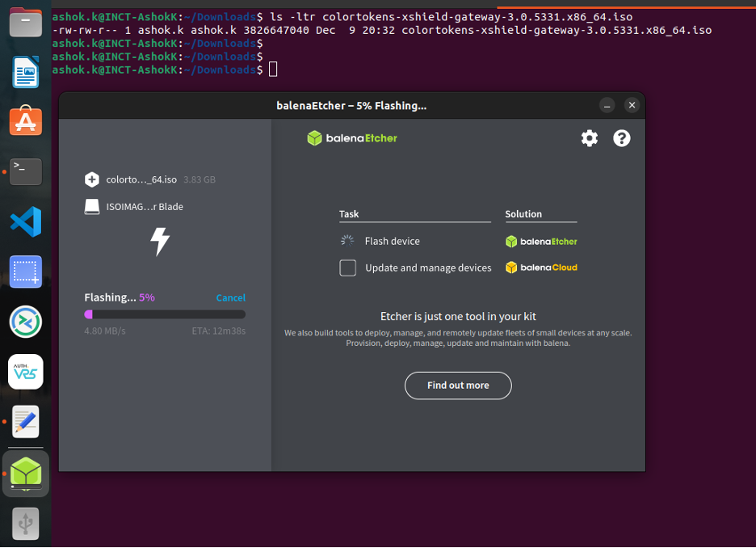Click the balenaEtcher solution link
This screenshot has width=756, height=548.
click(541, 241)
